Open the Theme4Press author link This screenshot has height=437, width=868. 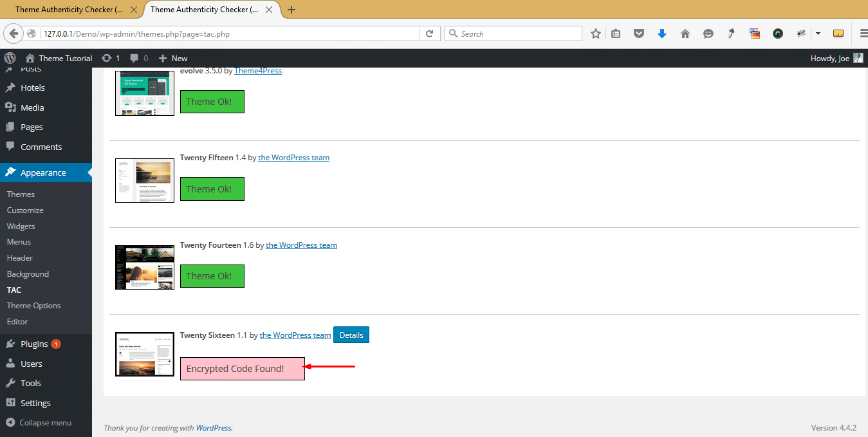258,70
